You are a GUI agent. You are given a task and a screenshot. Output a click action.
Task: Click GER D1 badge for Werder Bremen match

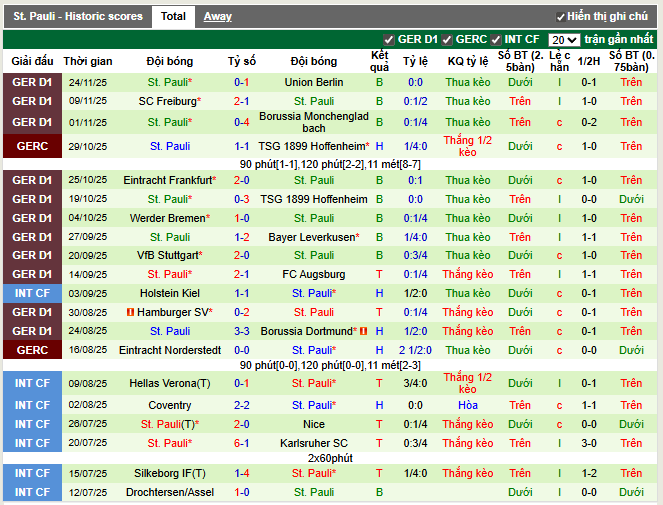point(32,218)
